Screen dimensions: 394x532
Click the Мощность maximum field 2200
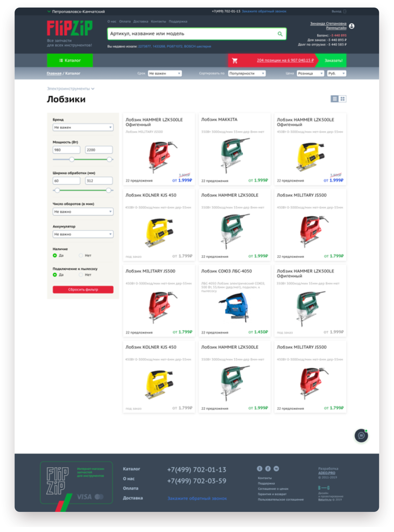[x=99, y=150]
